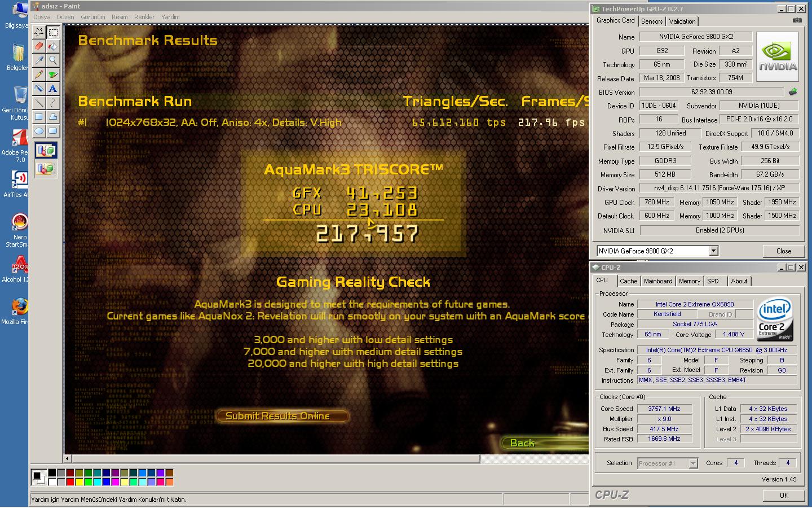Screen dimensions: 812x508
Task: Select the rectangular Select tool in Paint
Action: [x=53, y=32]
